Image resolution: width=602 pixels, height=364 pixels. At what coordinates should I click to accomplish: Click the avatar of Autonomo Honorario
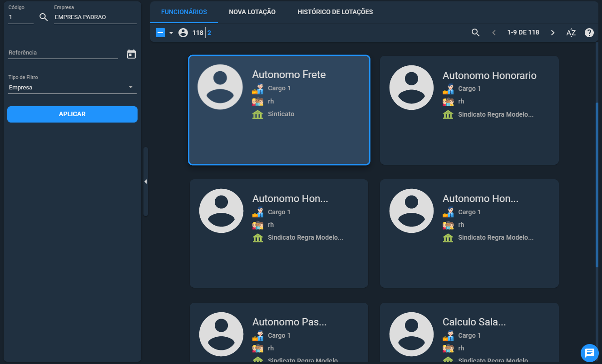412,88
